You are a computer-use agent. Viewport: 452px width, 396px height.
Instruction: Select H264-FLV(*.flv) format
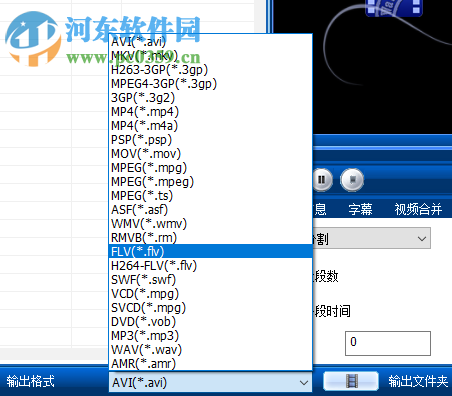pyautogui.click(x=210, y=266)
